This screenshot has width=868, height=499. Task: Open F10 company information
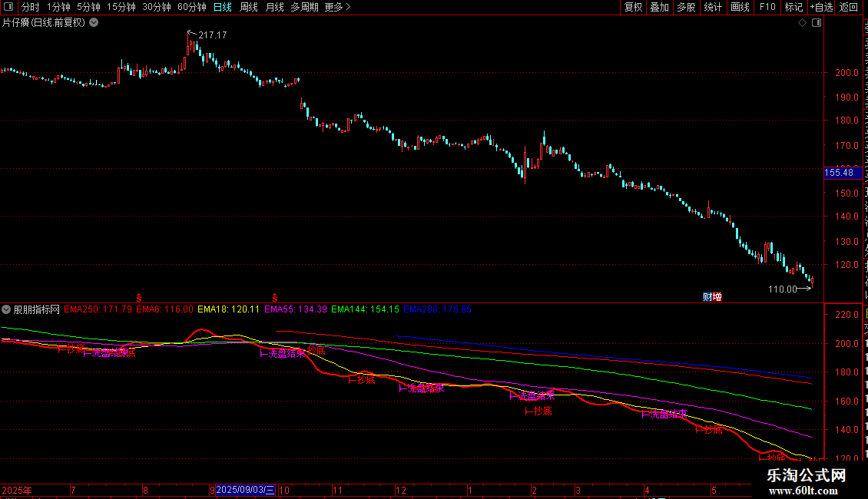point(767,7)
